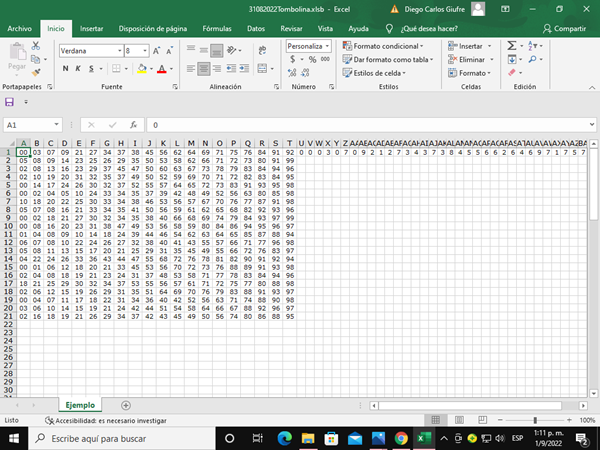The image size is (600, 450).
Task: Open Excel from the Windows taskbar
Action: [x=422, y=438]
